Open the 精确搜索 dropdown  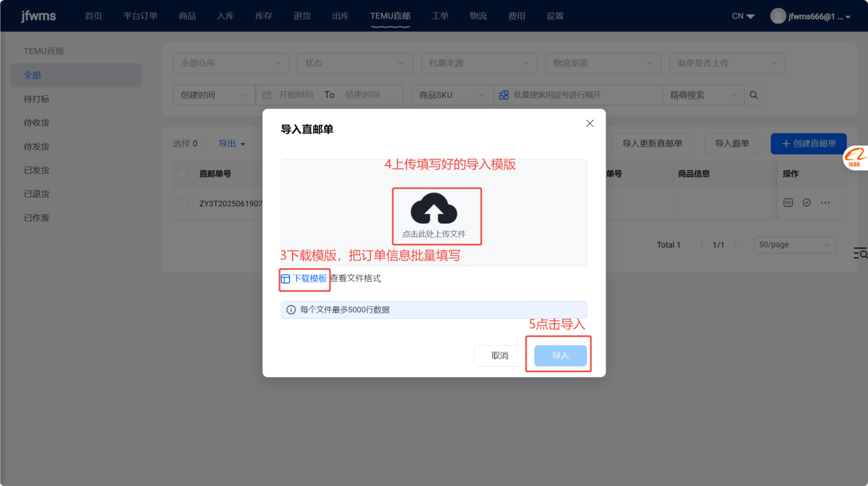pos(703,95)
